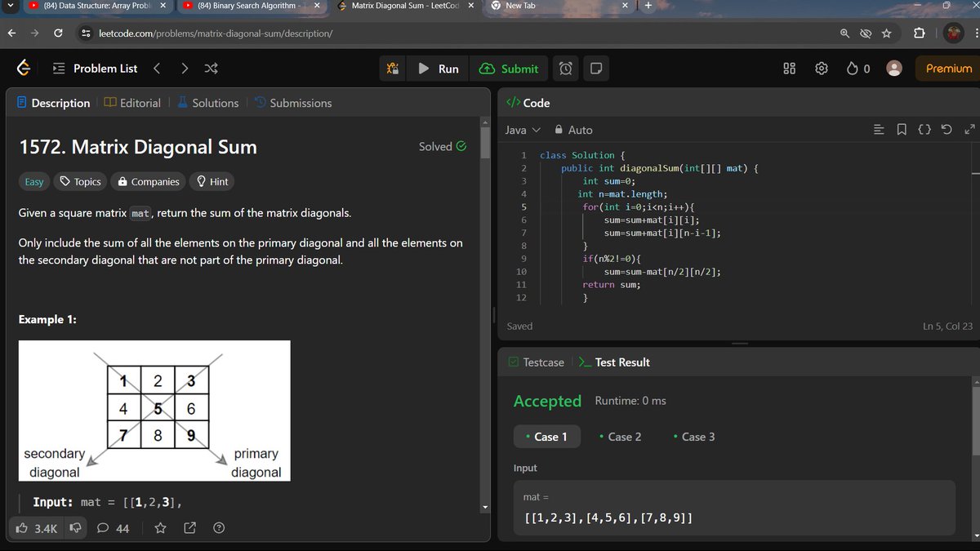Submit the solution
The width and height of the screenshot is (980, 551).
pyautogui.click(x=510, y=69)
